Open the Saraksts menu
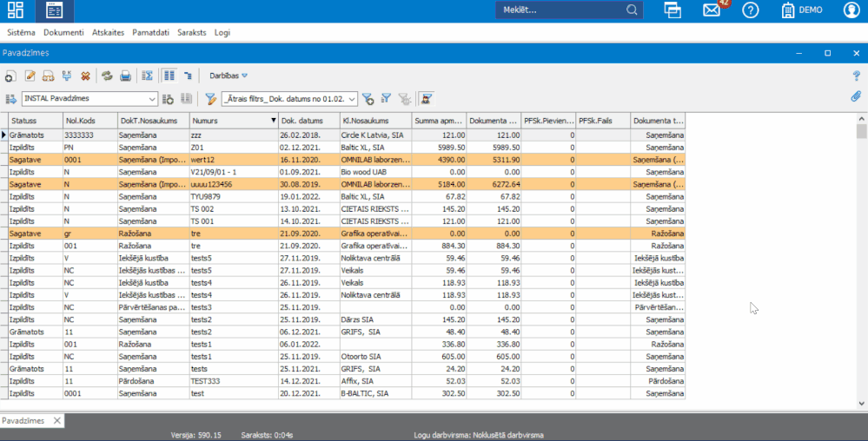 pyautogui.click(x=191, y=33)
